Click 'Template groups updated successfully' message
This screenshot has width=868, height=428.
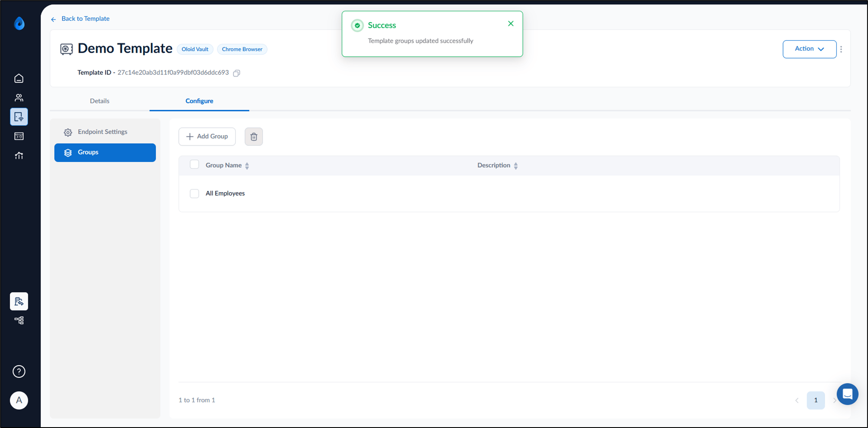click(x=421, y=41)
